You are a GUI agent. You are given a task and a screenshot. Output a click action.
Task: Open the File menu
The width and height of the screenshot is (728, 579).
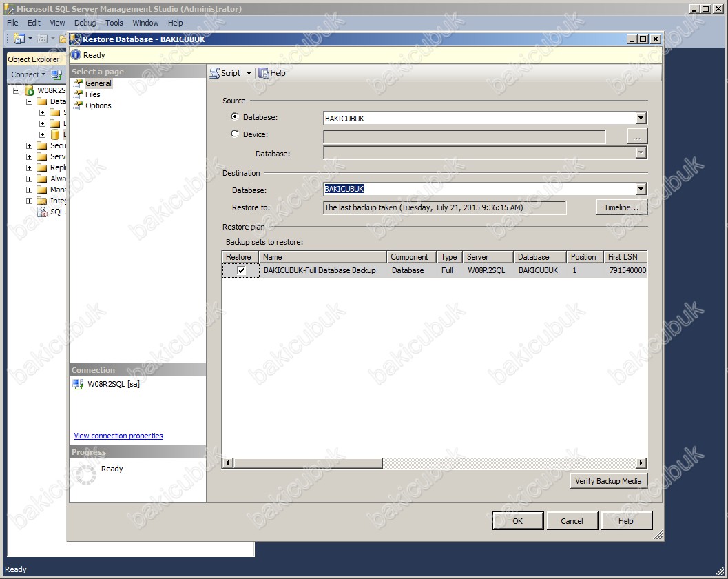[12, 23]
